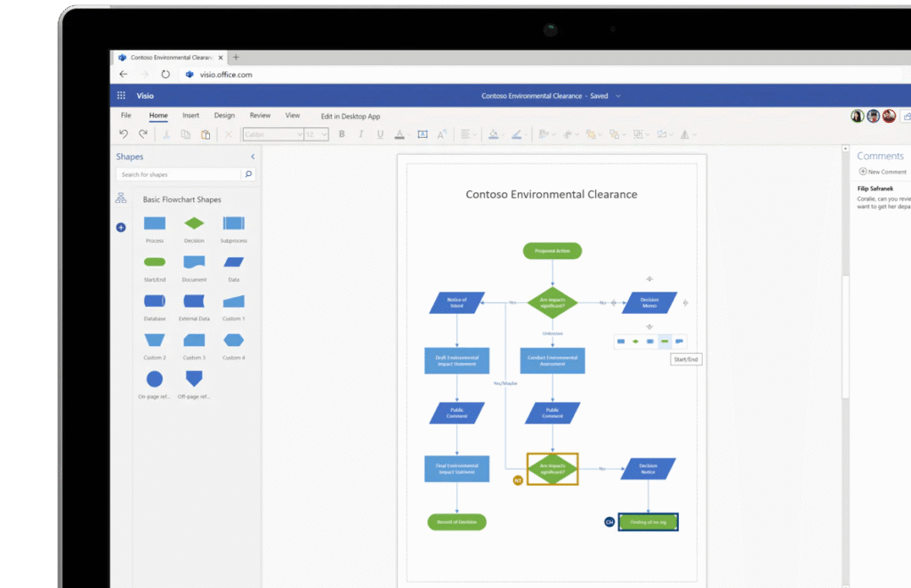Viewport: 911px width, 588px height.
Task: Switch to the Review tab
Action: 260,116
